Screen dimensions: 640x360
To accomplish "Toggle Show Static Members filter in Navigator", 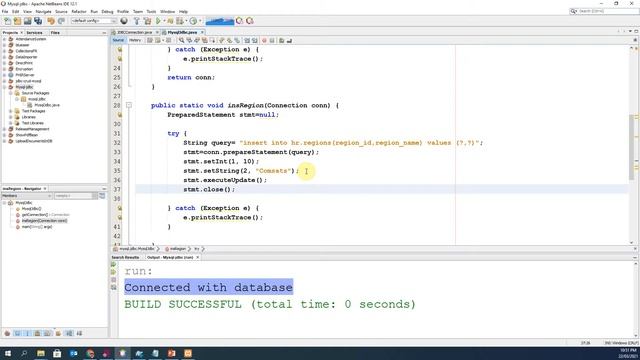I will point(27,333).
